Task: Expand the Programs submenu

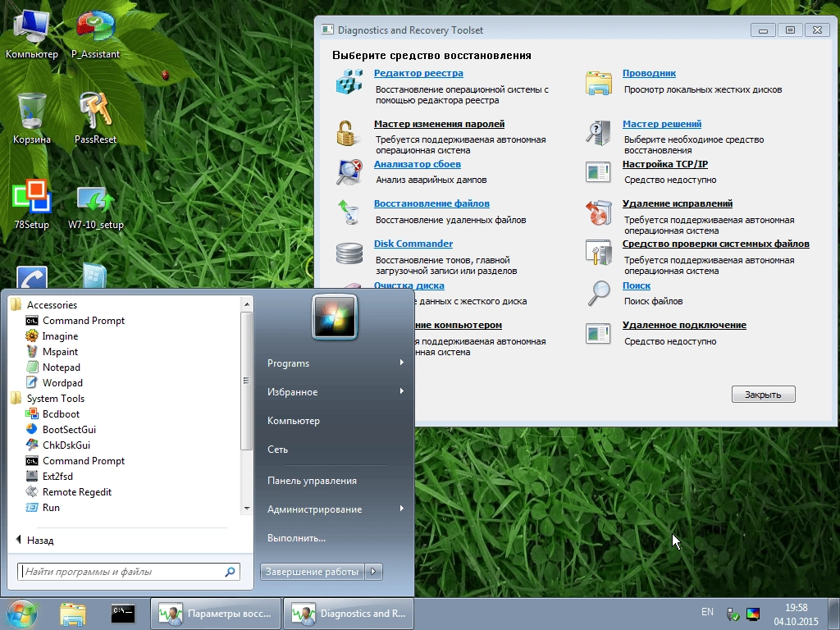Action: pyautogui.click(x=335, y=363)
